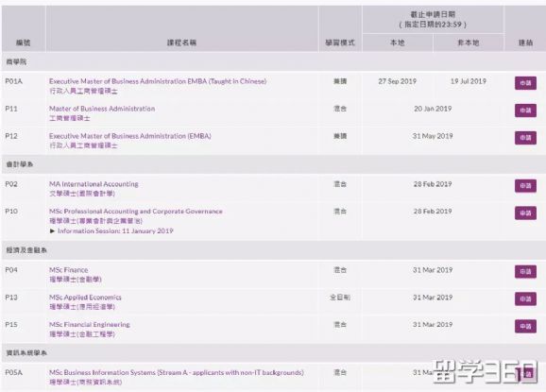The width and height of the screenshot is (546, 392).
Task: Select the code P11 cell
Action: [11, 109]
